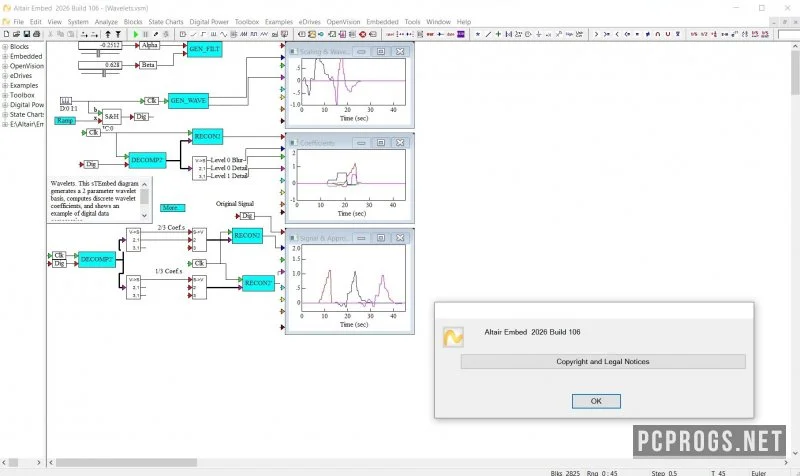Open the File menu
Screen dimensions: 800x476
[x=18, y=22]
